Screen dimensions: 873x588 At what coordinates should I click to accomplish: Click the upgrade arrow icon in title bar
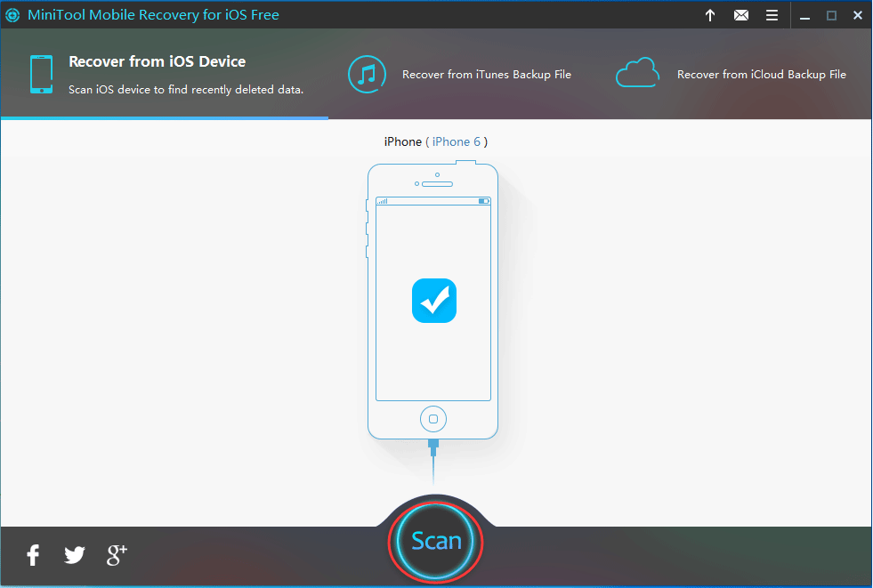coord(710,15)
